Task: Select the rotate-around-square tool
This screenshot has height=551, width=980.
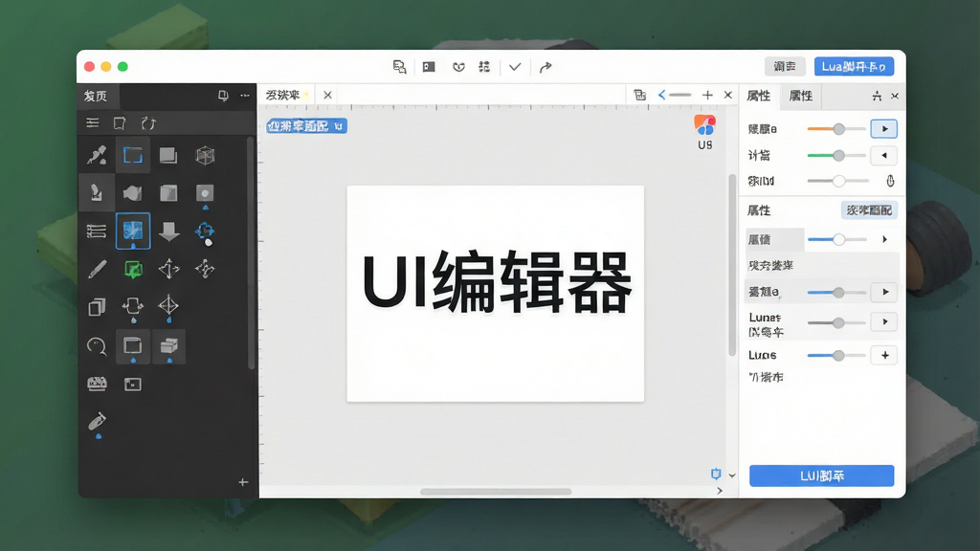Action: point(132,306)
